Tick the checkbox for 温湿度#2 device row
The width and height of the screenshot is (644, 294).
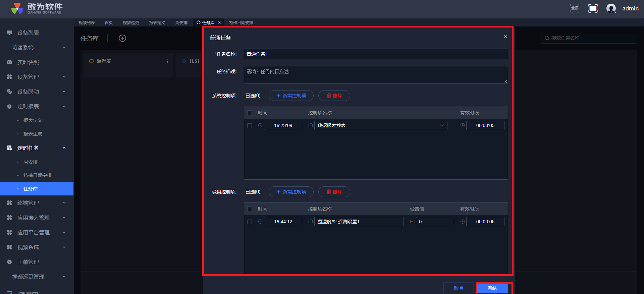(250, 222)
